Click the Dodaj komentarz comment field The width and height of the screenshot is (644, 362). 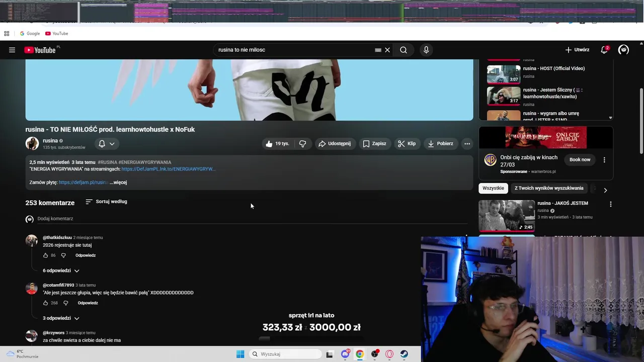(252, 219)
